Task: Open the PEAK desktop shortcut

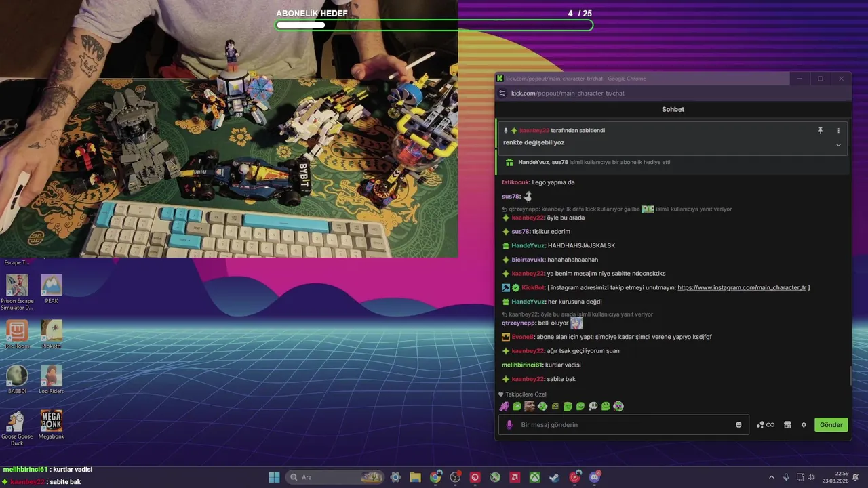Action: (52, 289)
